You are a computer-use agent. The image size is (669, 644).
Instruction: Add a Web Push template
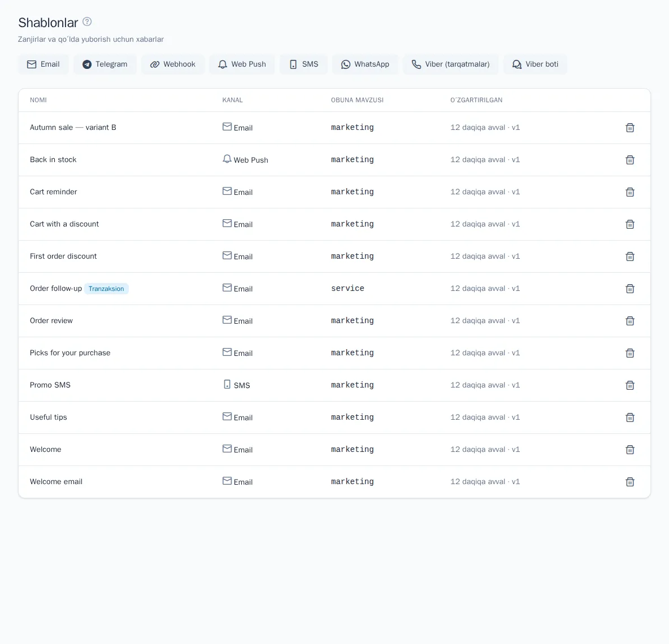pyautogui.click(x=242, y=64)
